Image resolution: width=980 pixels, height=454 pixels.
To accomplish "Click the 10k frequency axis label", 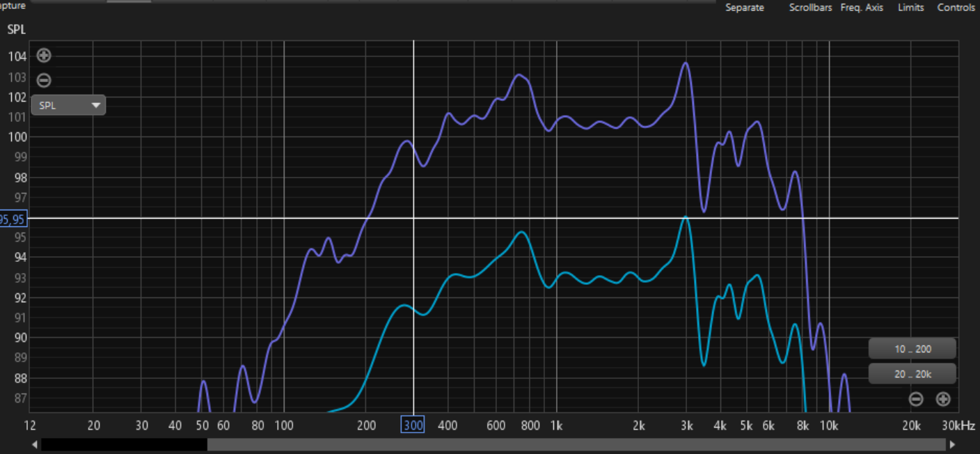I will point(829,425).
